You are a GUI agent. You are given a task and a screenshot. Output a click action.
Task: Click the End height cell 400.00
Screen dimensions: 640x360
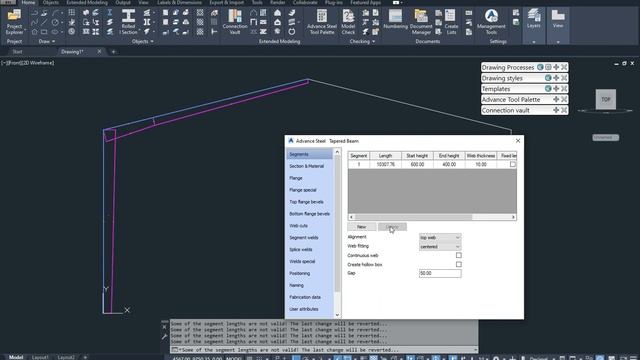pos(449,164)
